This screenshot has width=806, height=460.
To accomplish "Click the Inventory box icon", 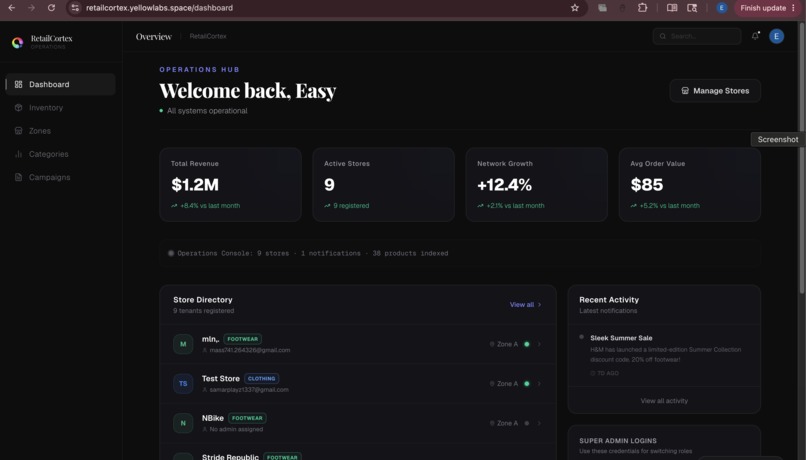I will (x=19, y=107).
